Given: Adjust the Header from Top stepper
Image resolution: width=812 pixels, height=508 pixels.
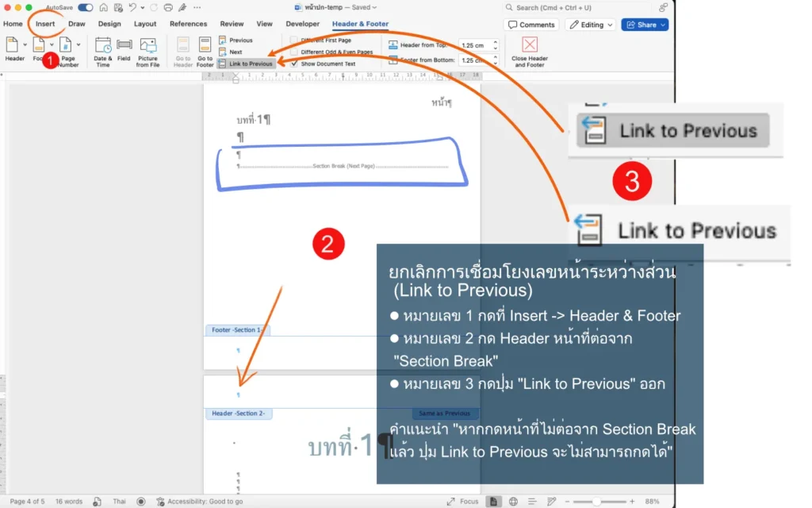Looking at the screenshot, I should coord(495,45).
